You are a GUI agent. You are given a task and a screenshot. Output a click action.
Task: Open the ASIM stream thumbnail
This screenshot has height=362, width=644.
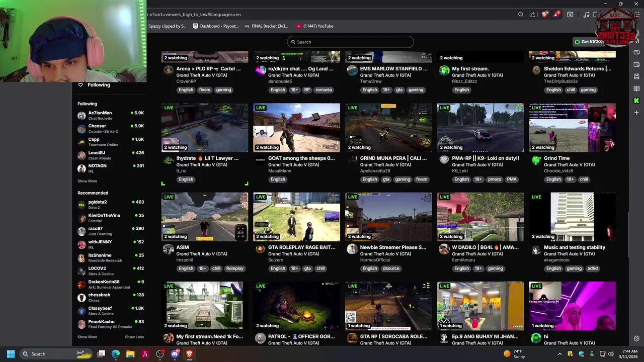coord(205,217)
